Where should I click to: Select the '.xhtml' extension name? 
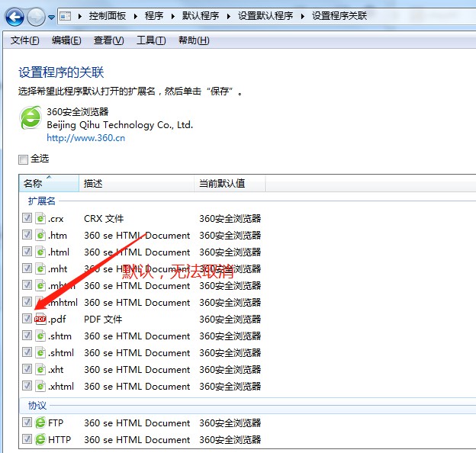pyautogui.click(x=61, y=386)
